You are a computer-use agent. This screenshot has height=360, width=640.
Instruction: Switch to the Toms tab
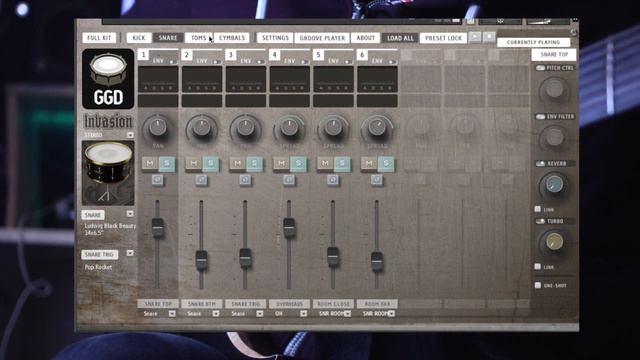click(x=199, y=38)
